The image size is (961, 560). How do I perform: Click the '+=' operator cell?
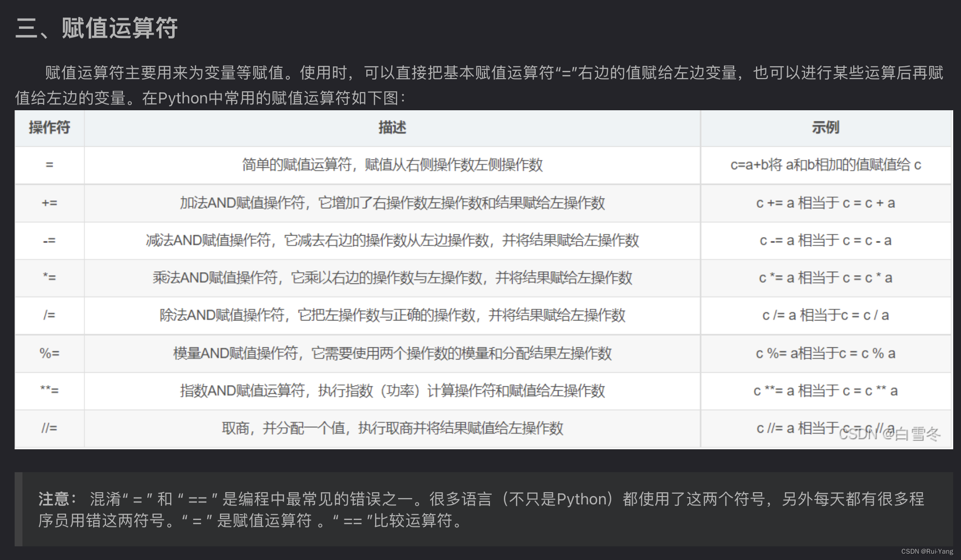point(49,203)
